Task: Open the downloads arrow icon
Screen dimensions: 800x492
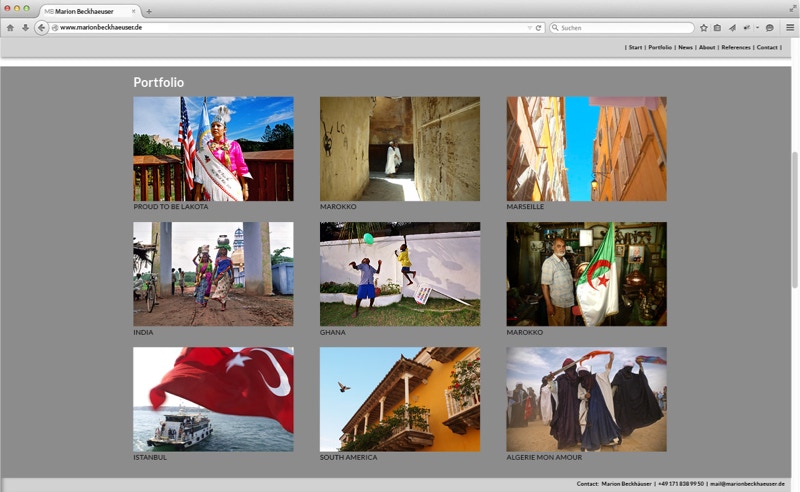Action: (x=25, y=28)
